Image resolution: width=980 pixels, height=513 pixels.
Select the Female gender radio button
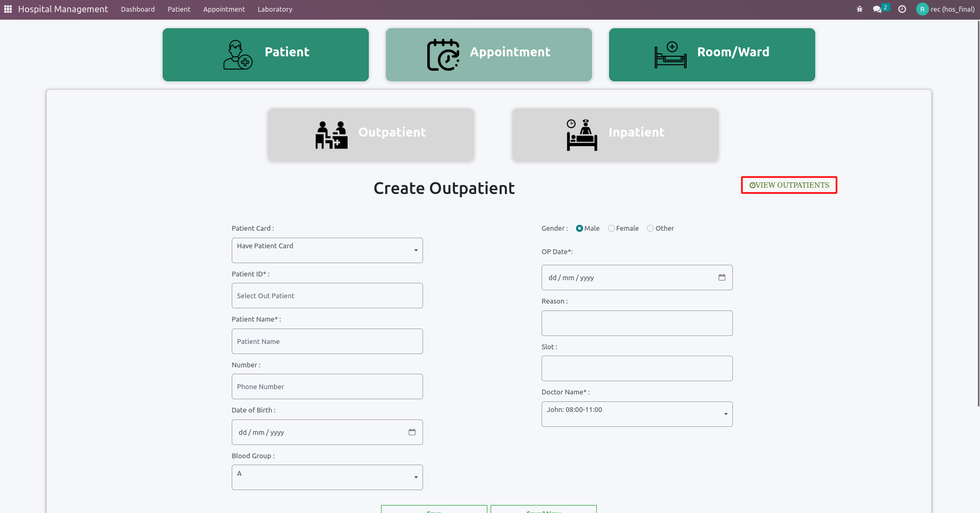click(x=611, y=229)
